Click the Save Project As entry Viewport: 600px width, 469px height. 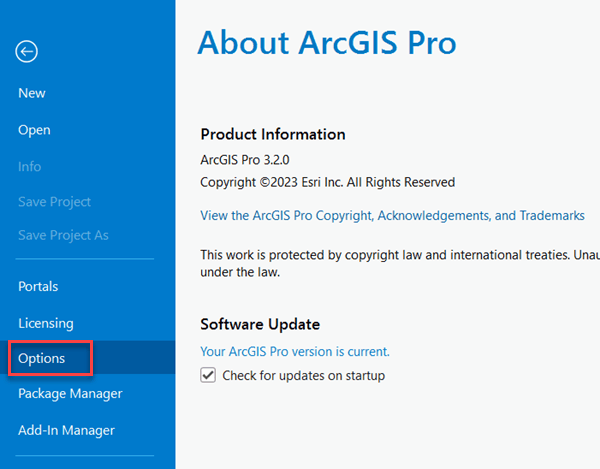pyautogui.click(x=63, y=235)
